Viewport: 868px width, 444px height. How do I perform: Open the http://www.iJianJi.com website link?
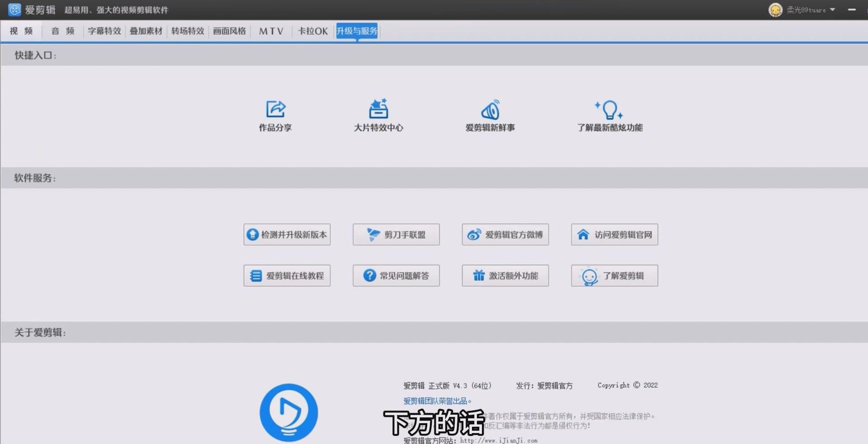(x=499, y=440)
